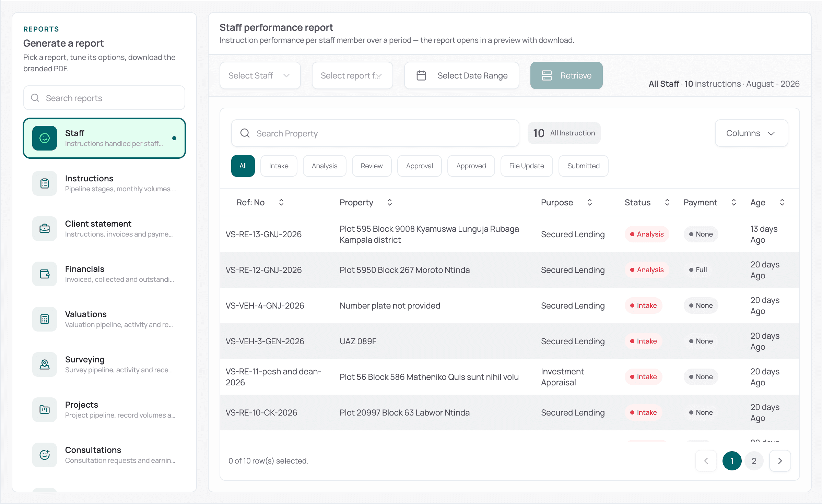The image size is (822, 504).
Task: Open the Valuations report
Action: click(104, 319)
